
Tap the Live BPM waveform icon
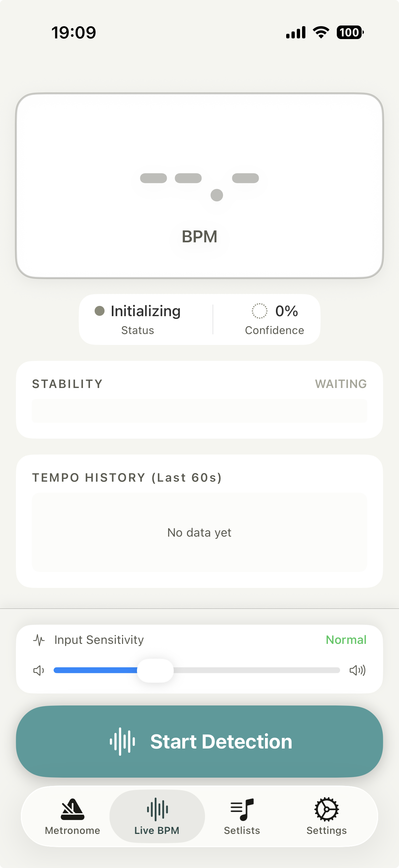coord(157,809)
